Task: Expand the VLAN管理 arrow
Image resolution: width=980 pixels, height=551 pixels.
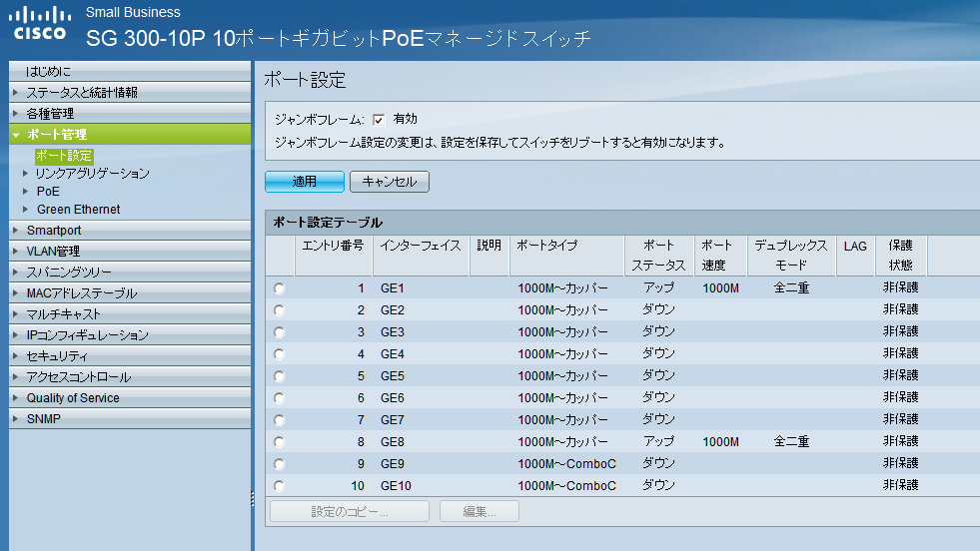Action: [x=16, y=252]
